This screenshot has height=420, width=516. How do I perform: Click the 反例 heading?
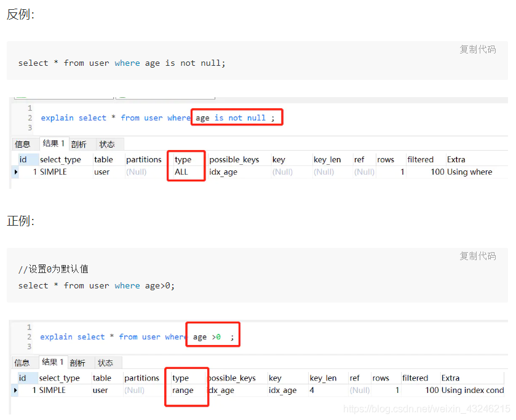click(x=20, y=14)
